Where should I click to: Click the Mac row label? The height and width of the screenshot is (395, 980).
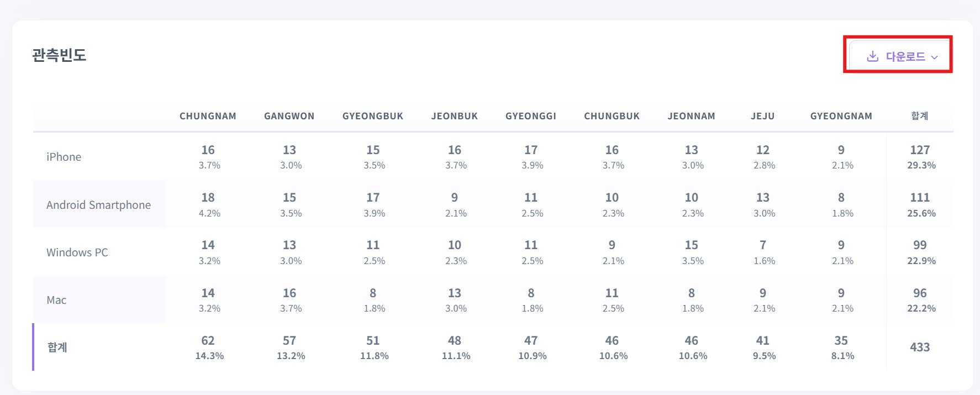pos(56,300)
